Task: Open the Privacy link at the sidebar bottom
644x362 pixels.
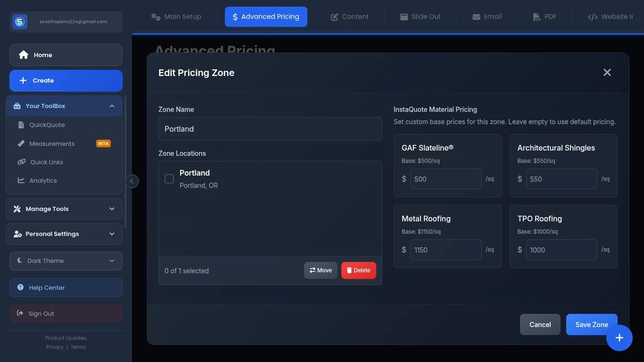Action: [x=55, y=347]
